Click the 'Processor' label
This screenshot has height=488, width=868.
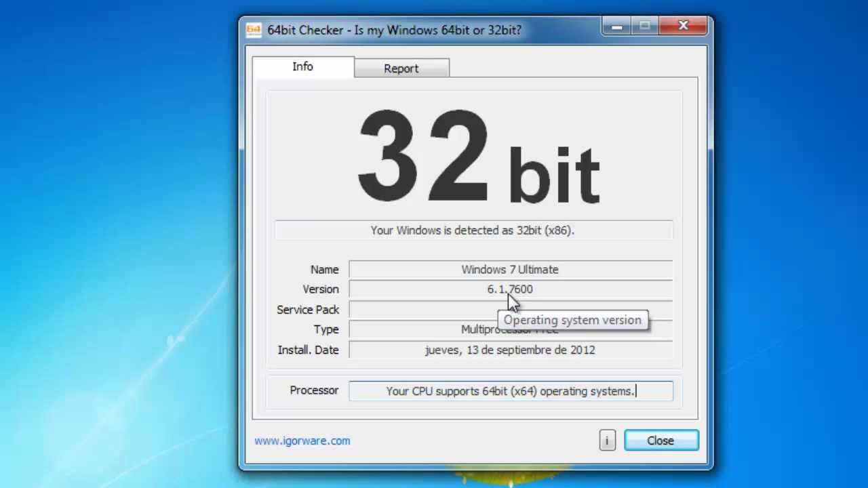(314, 390)
